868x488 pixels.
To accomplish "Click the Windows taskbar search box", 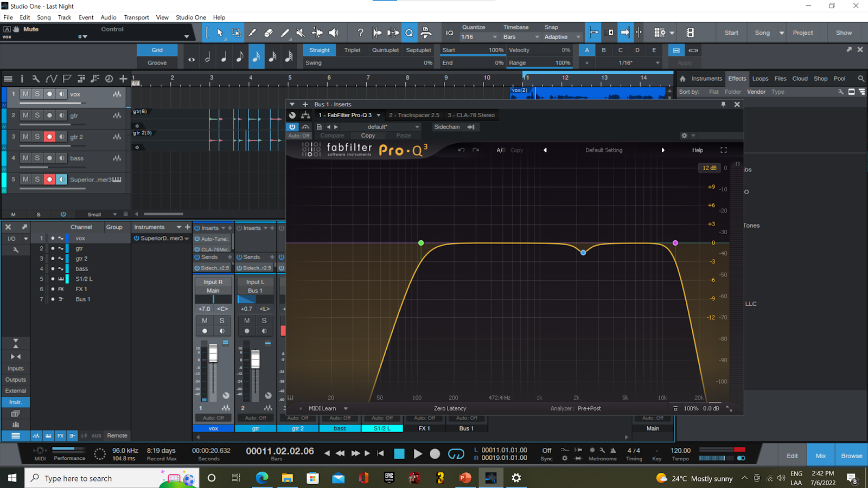I will (111, 478).
